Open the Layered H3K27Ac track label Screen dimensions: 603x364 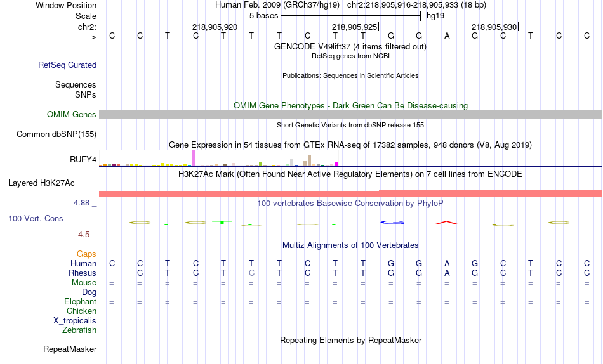tap(41, 183)
